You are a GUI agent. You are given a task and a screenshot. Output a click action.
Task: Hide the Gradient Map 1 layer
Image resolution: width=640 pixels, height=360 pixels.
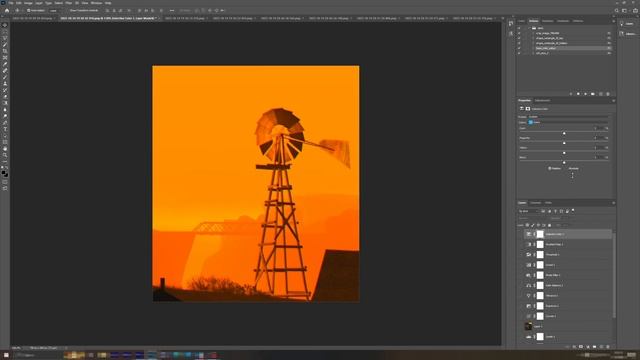pyautogui.click(x=521, y=244)
